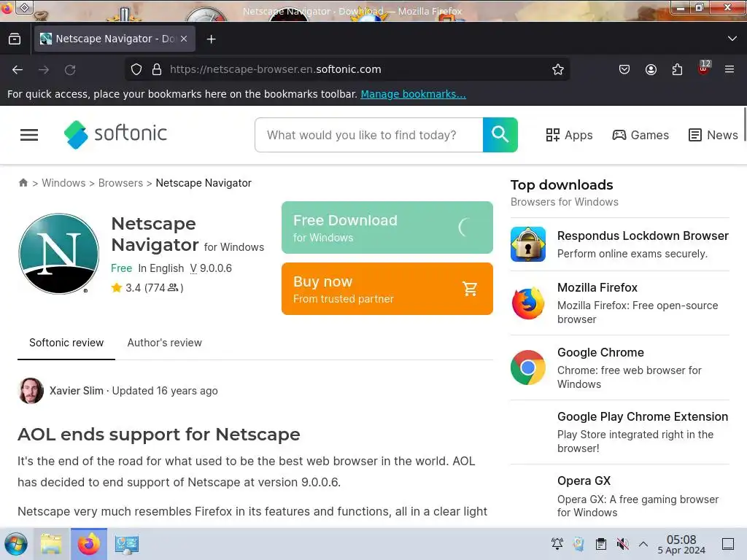Click the teal search magnifier button
This screenshot has height=560, width=747.
500,135
